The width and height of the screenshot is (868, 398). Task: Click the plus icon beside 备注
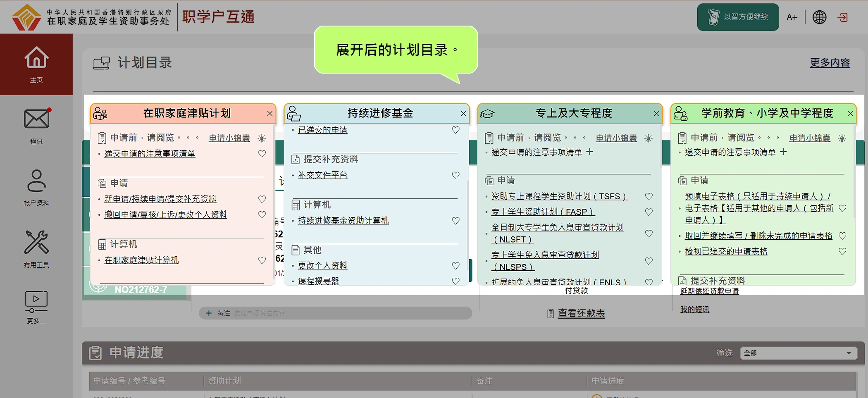[209, 313]
